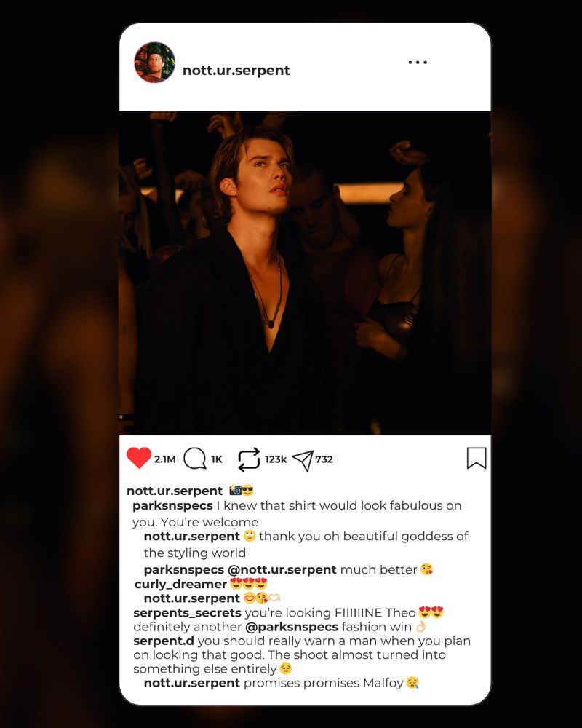Open curly_dreamer commenter profile
582x728 pixels.
click(x=180, y=584)
